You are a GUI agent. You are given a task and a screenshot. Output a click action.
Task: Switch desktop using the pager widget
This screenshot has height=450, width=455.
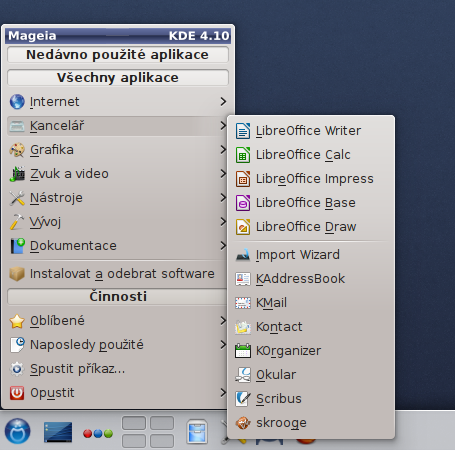pos(148,431)
